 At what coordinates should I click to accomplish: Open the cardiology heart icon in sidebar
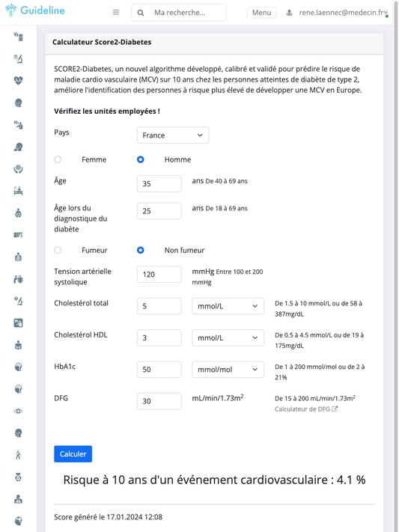point(18,80)
